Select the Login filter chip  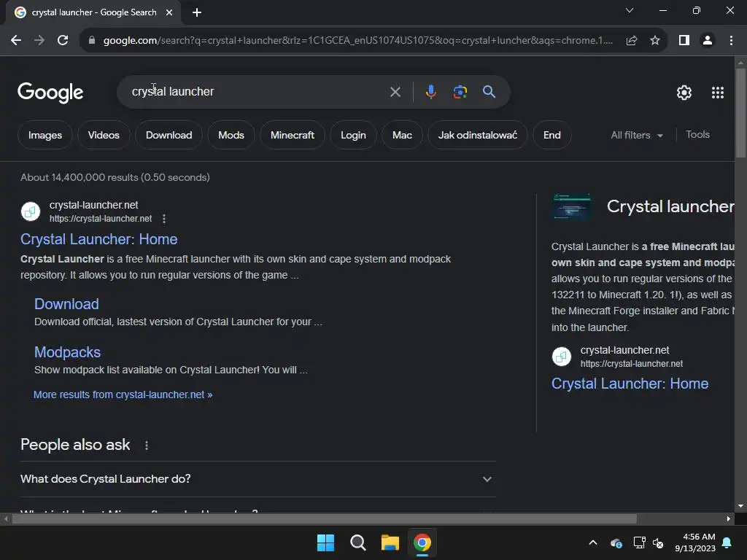point(353,135)
